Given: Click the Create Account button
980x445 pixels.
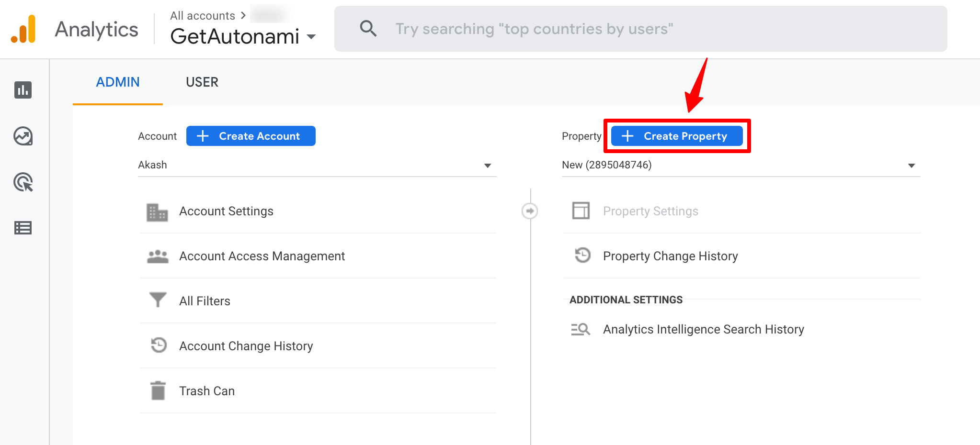Looking at the screenshot, I should (251, 136).
